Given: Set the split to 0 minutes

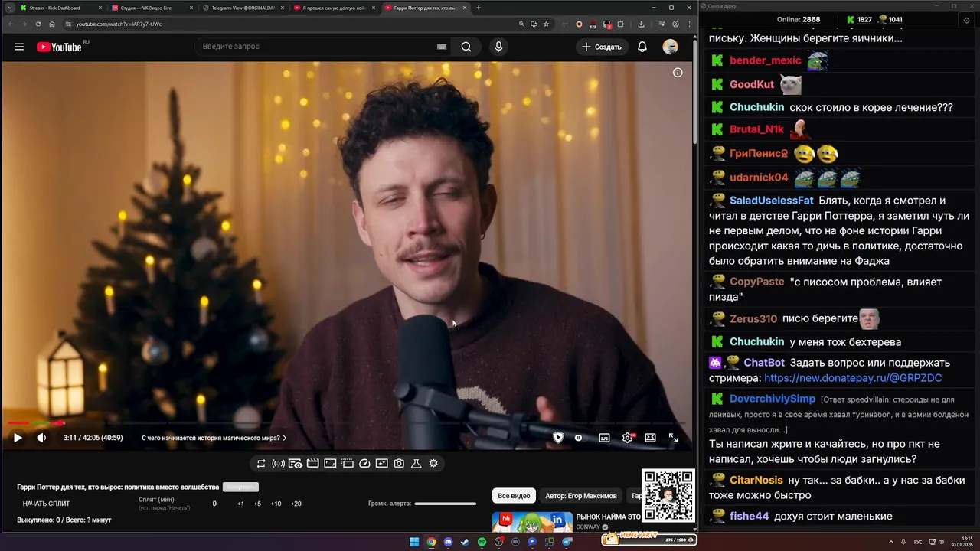Looking at the screenshot, I should pos(214,504).
